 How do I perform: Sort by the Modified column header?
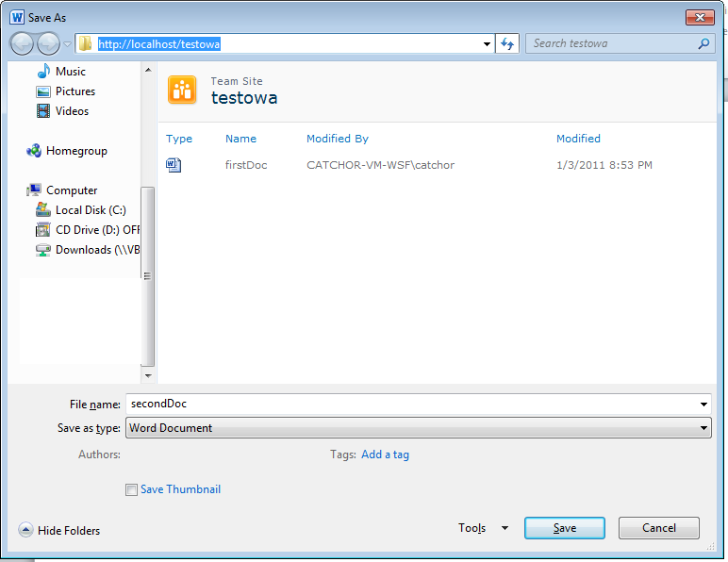click(578, 139)
